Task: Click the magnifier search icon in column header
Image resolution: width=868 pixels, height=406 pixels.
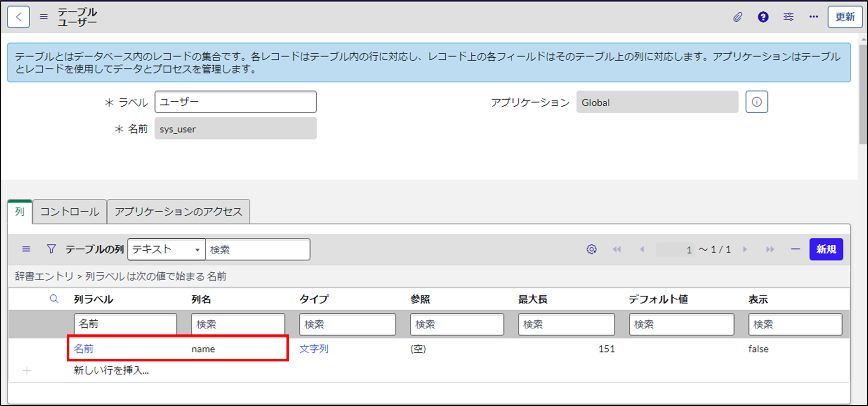Action: [x=54, y=298]
